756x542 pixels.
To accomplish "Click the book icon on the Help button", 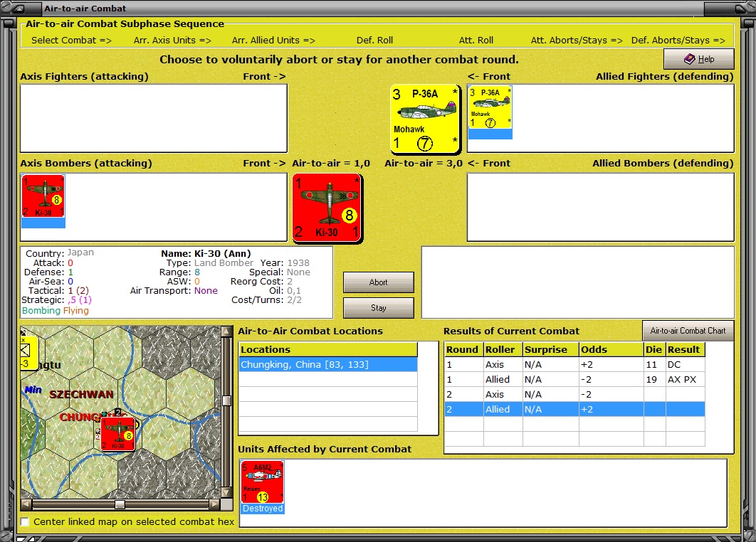I will point(690,59).
